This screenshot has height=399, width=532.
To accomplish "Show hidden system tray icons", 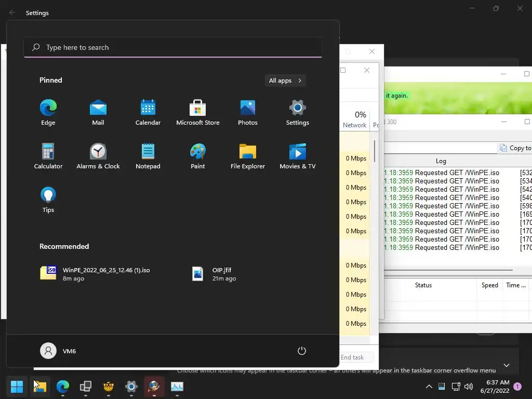I will (x=429, y=387).
